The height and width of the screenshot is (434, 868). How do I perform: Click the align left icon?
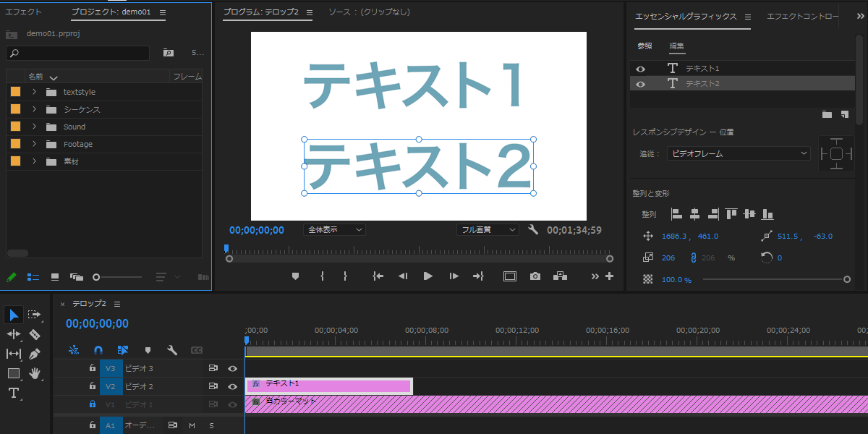click(x=677, y=214)
